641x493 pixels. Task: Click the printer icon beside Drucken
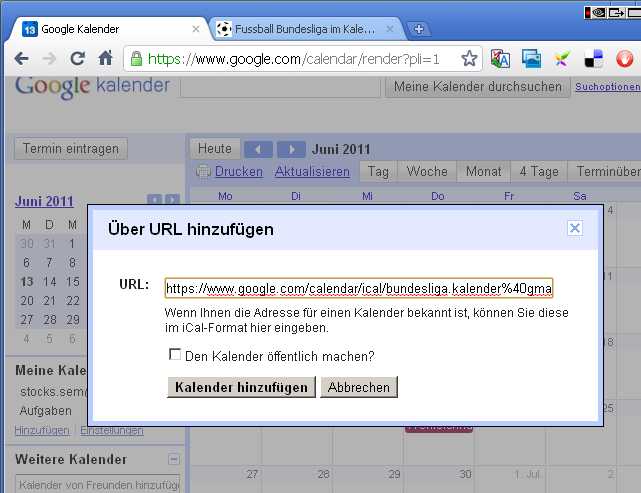tap(203, 171)
